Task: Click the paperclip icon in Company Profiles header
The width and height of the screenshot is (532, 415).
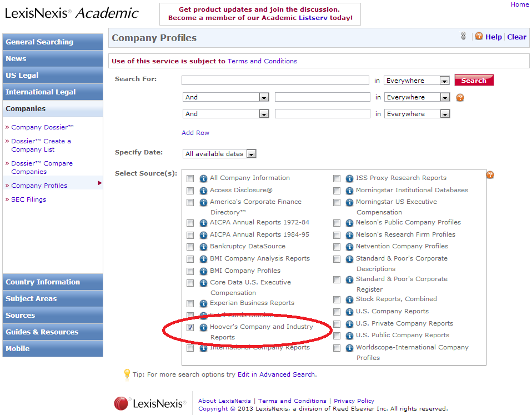Action: click(x=464, y=37)
